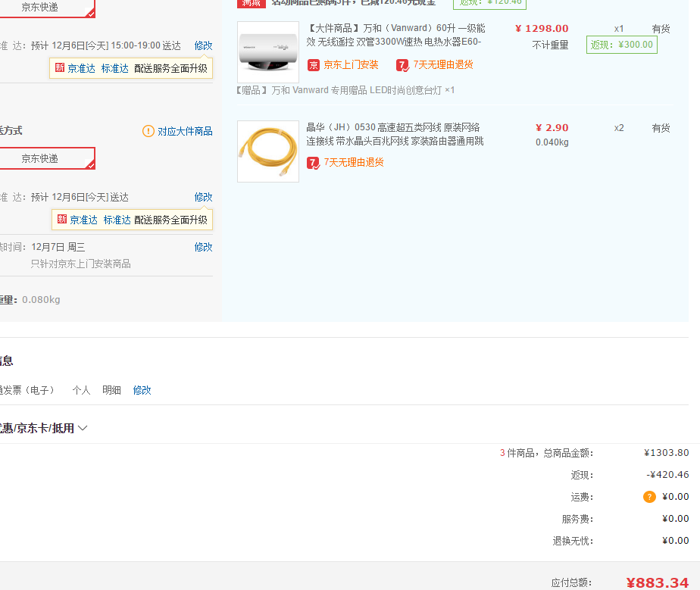Click the 服务费 label in the summary
This screenshot has width=700, height=590.
577,519
